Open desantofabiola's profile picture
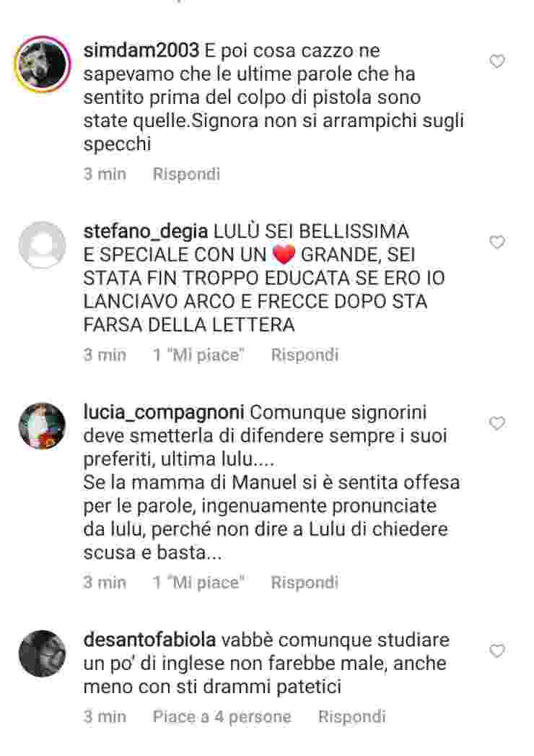 click(43, 653)
